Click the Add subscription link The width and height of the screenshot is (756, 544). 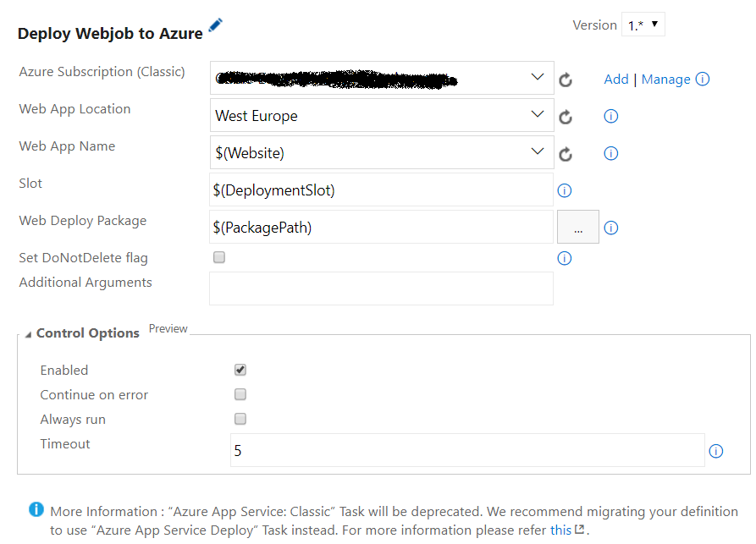[616, 79]
